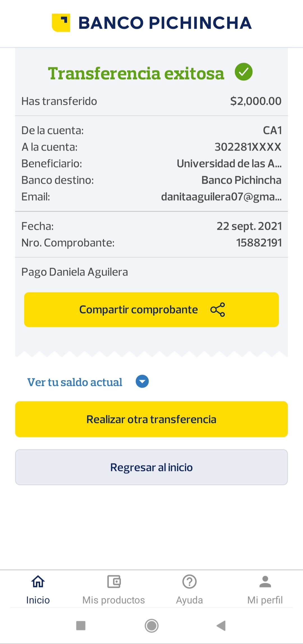This screenshot has width=303, height=644.
Task: Tap the Mi perfil person icon
Action: coord(265,581)
